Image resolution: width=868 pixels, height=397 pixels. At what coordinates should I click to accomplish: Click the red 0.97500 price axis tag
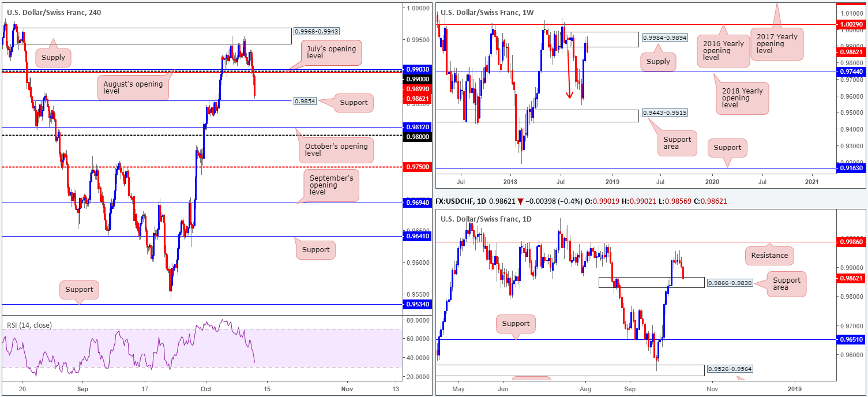pyautogui.click(x=416, y=167)
